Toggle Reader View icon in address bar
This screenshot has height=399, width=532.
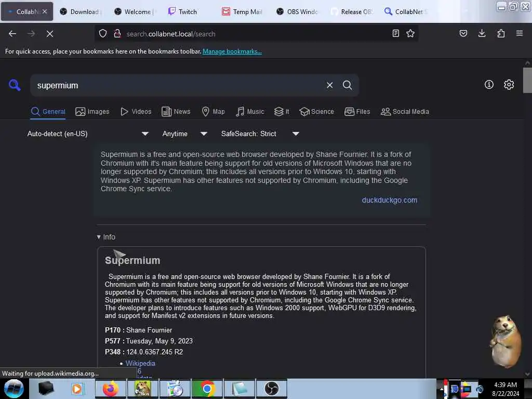[395, 33]
